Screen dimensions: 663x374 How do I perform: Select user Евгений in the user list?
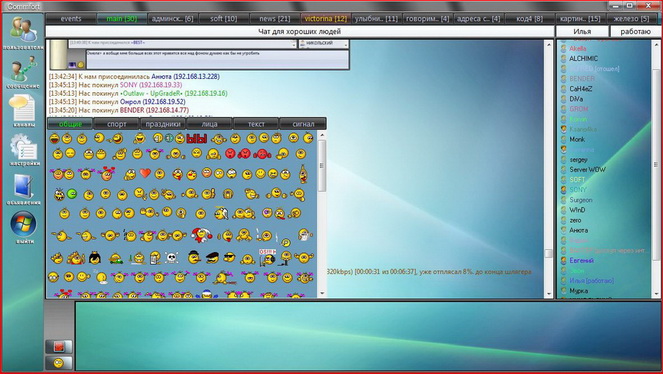click(x=581, y=260)
